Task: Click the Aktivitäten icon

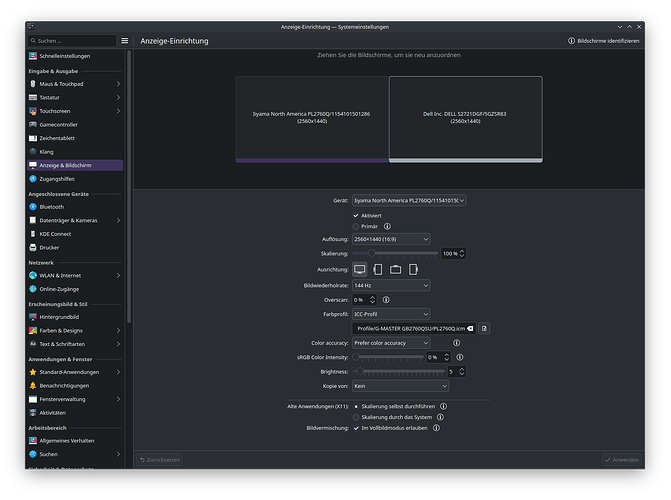Action: (x=33, y=413)
